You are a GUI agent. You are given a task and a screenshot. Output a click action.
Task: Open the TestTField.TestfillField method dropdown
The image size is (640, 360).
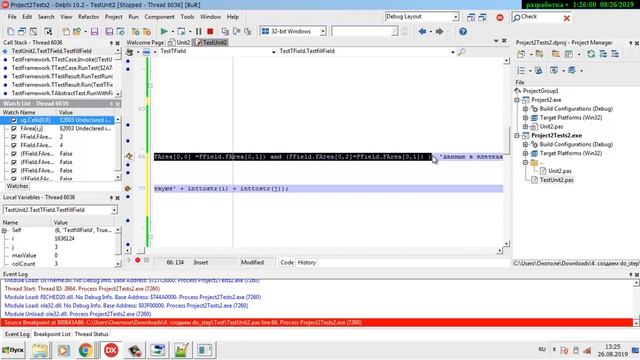[452, 52]
